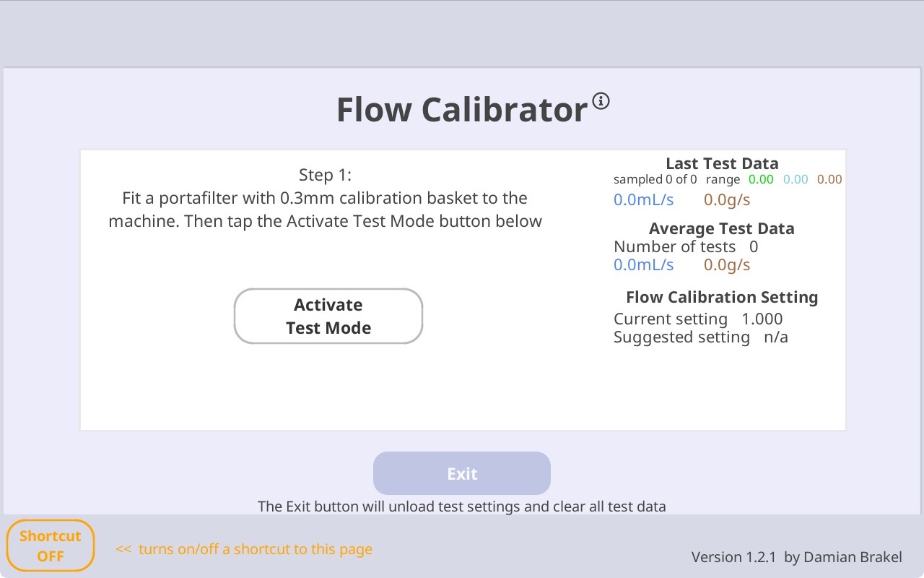The height and width of the screenshot is (578, 924).
Task: Select the brown range value 0.00
Action: [829, 179]
